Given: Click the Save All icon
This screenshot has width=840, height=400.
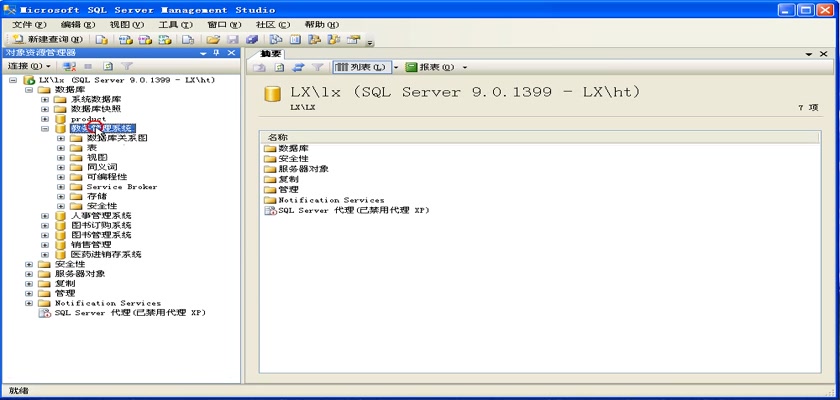Looking at the screenshot, I should coord(252,40).
